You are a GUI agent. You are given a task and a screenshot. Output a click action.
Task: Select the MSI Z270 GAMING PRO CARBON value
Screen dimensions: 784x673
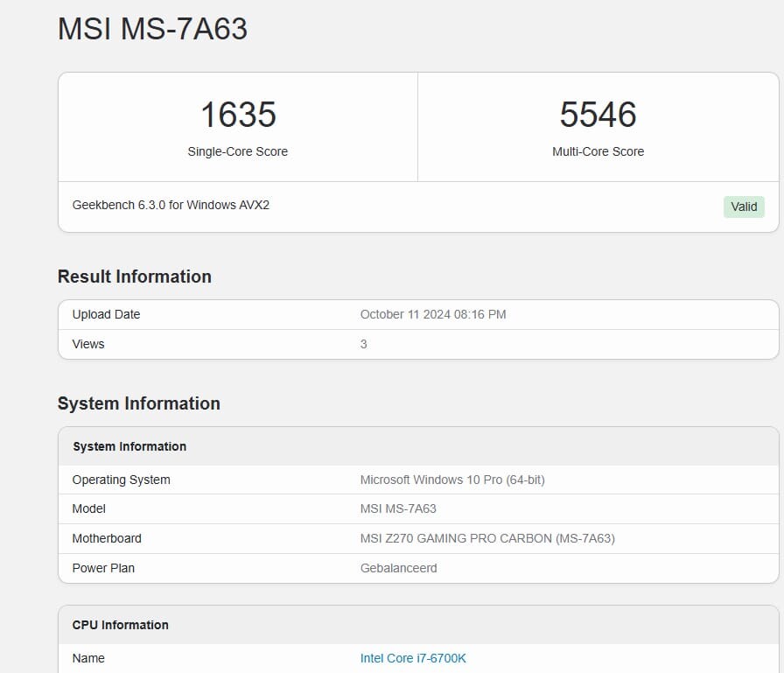click(x=487, y=538)
